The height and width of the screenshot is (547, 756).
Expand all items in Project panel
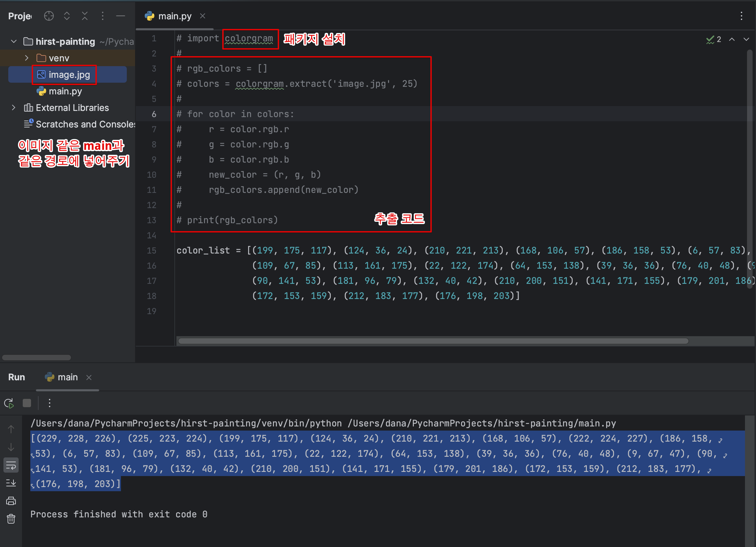tap(67, 16)
